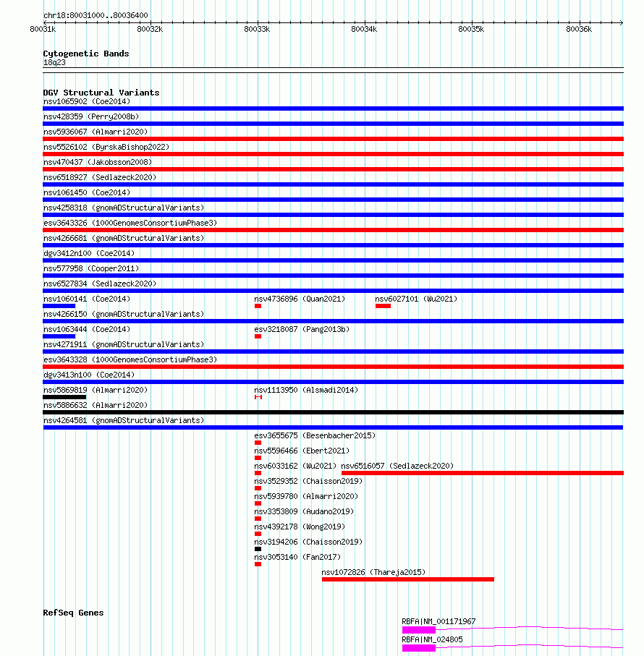
Task: Select nsv4266681 gnomAD variant label
Action: pos(124,238)
